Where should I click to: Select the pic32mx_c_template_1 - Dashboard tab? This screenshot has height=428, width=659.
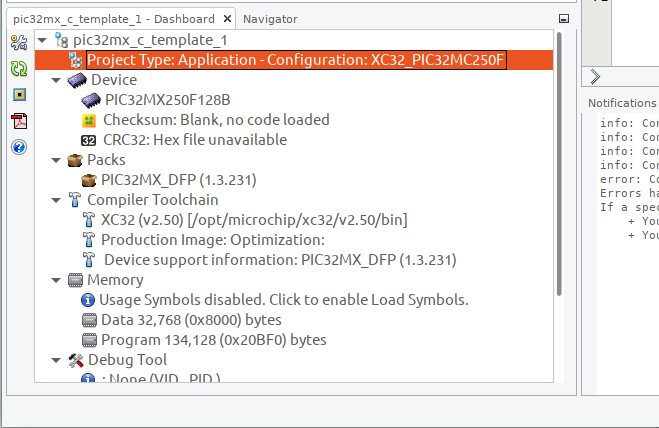[x=114, y=19]
